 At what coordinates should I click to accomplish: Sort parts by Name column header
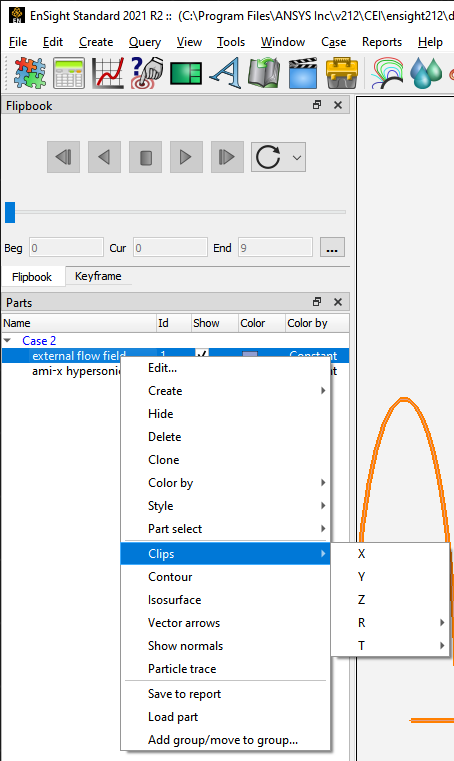(x=79, y=323)
